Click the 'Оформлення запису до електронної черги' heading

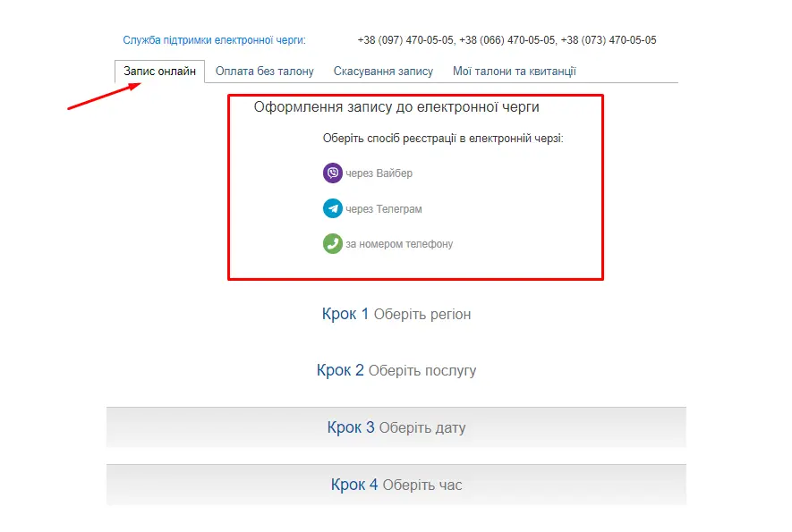(x=396, y=107)
